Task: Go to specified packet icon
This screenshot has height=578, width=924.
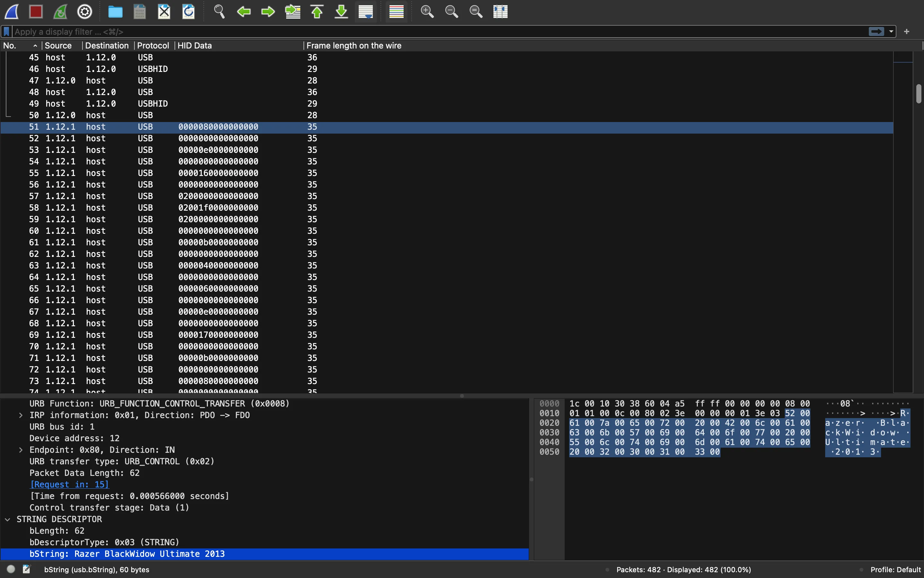Action: coord(293,12)
